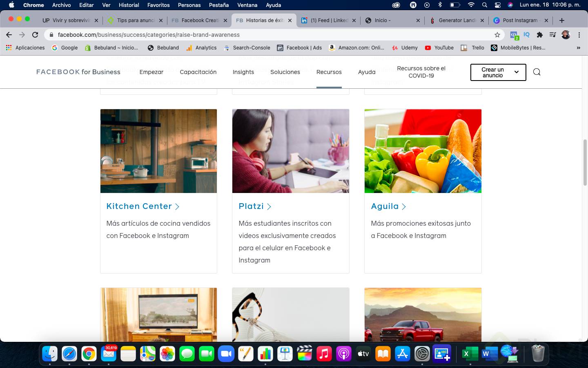588x368 pixels.
Task: Open the Platzi success story link
Action: pos(251,206)
